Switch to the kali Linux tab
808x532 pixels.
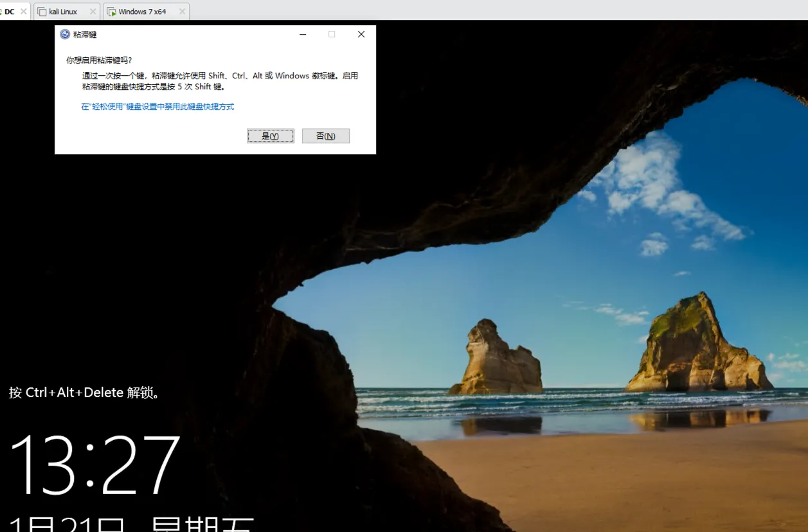pos(63,12)
